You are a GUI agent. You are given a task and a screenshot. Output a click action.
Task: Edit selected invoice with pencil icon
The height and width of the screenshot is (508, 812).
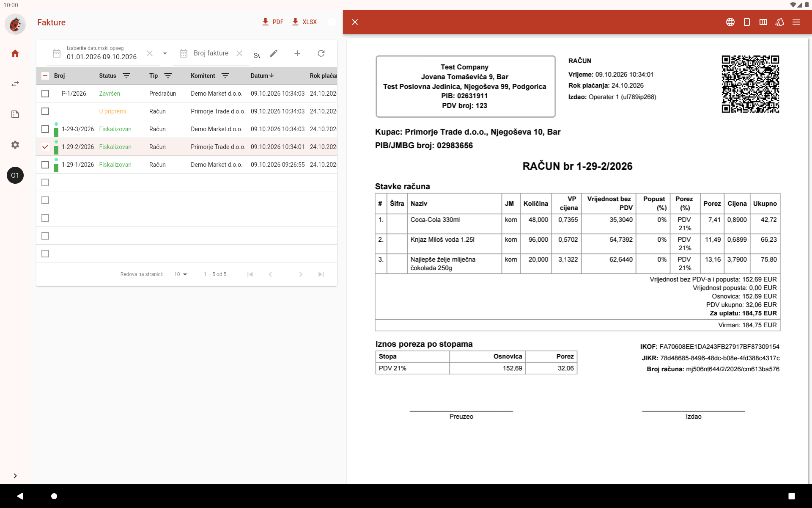[x=274, y=53]
